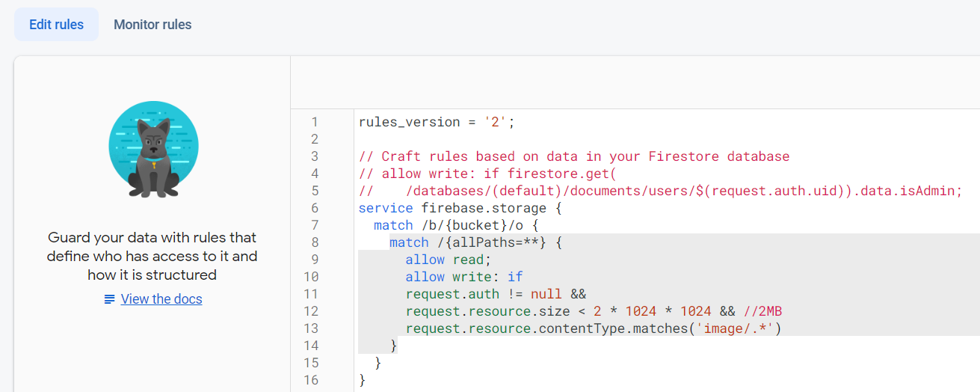This screenshot has height=392, width=980.
Task: Click the 'service firebase.storage {' line
Action: [x=460, y=208]
